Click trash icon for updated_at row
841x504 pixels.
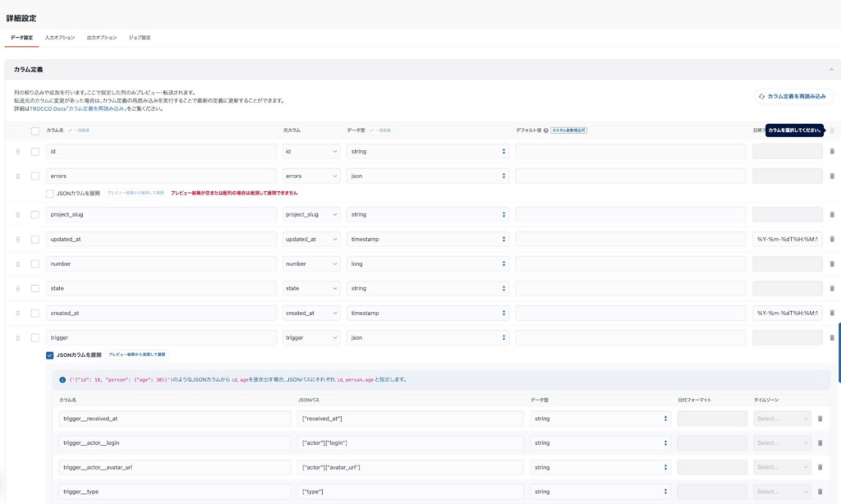click(831, 240)
